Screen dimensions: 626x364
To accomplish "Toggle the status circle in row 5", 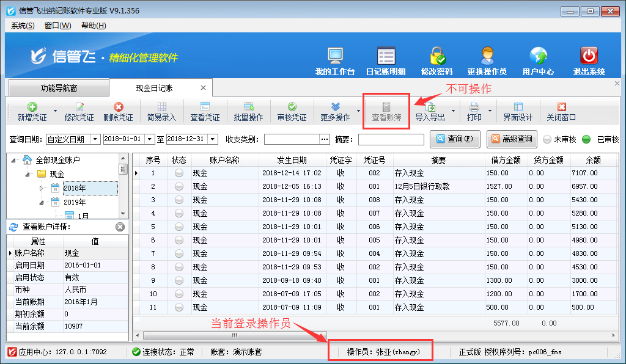I will click(179, 227).
